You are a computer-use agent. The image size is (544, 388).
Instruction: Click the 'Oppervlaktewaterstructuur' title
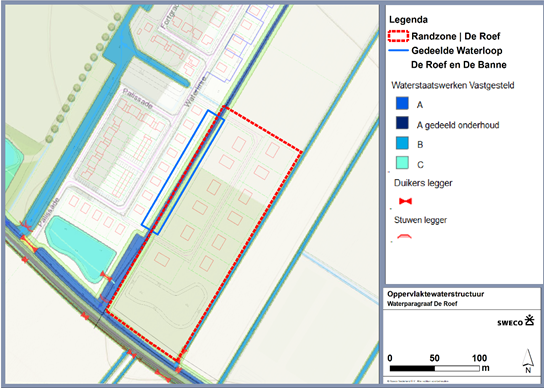click(436, 294)
